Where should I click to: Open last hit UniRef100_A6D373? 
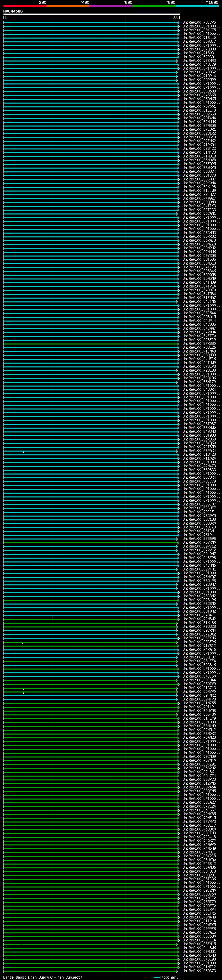pyautogui.click(x=199, y=971)
